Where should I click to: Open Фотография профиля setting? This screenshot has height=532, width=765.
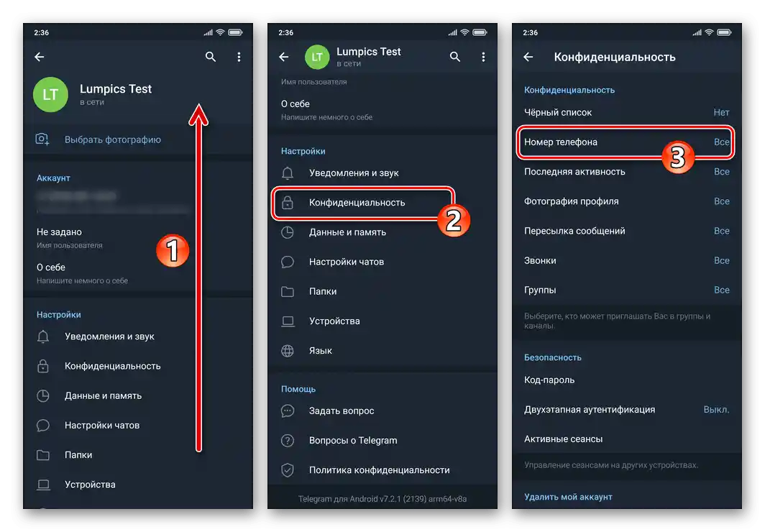tap(627, 201)
